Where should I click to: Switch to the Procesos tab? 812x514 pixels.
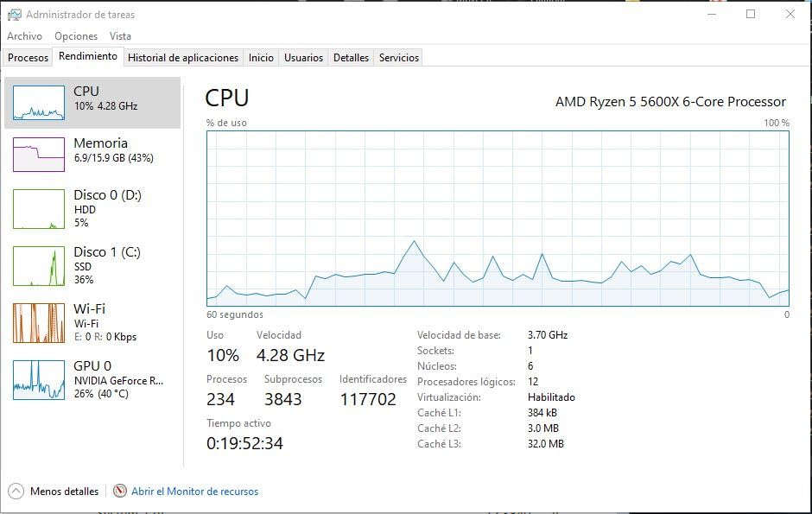coord(28,57)
